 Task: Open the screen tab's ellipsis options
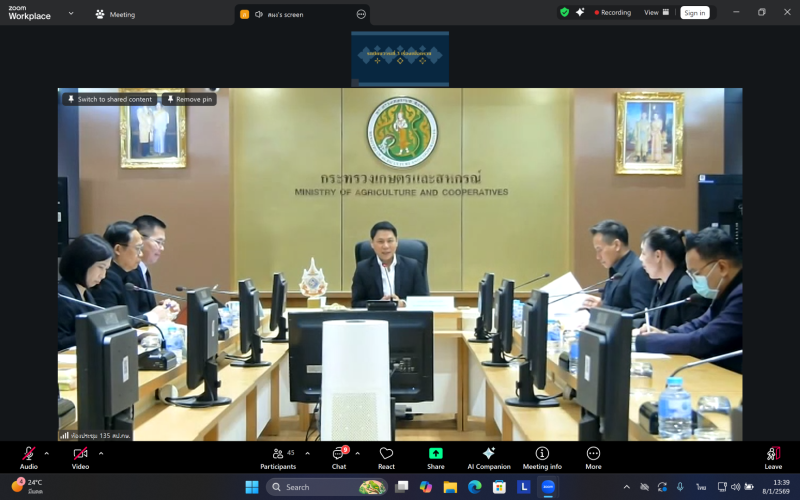coord(361,14)
